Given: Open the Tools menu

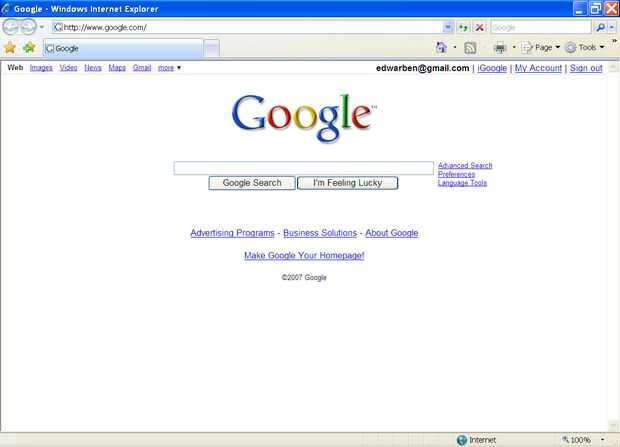Looking at the screenshot, I should (585, 48).
